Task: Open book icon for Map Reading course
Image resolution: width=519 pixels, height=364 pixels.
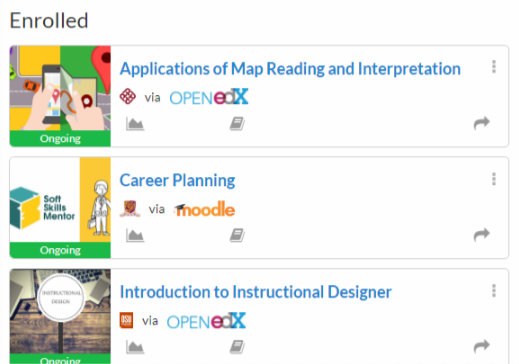Action: [237, 124]
